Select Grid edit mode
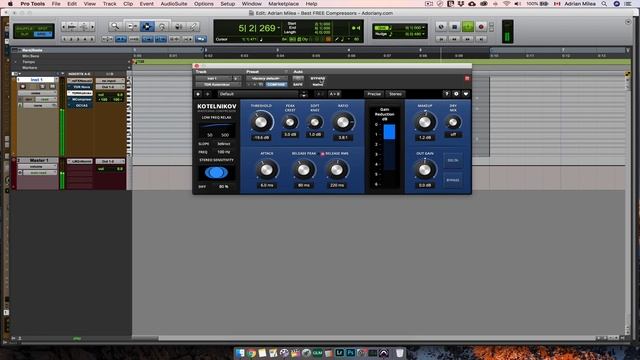Viewport: 640px width, 360px height. coord(42,34)
